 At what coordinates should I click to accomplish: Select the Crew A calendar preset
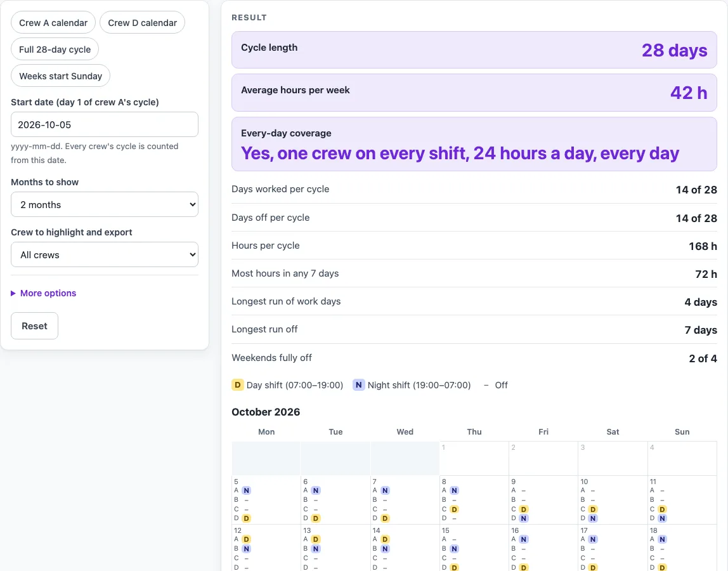[53, 23]
